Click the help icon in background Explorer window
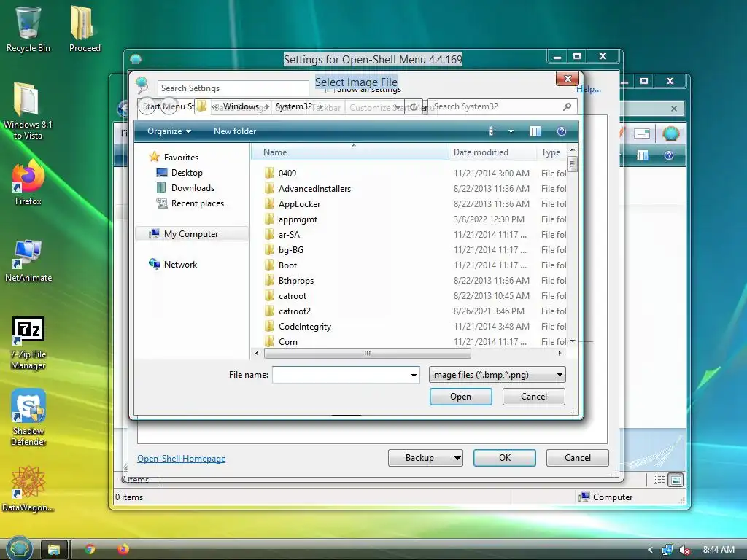This screenshot has width=747, height=560. tap(669, 156)
